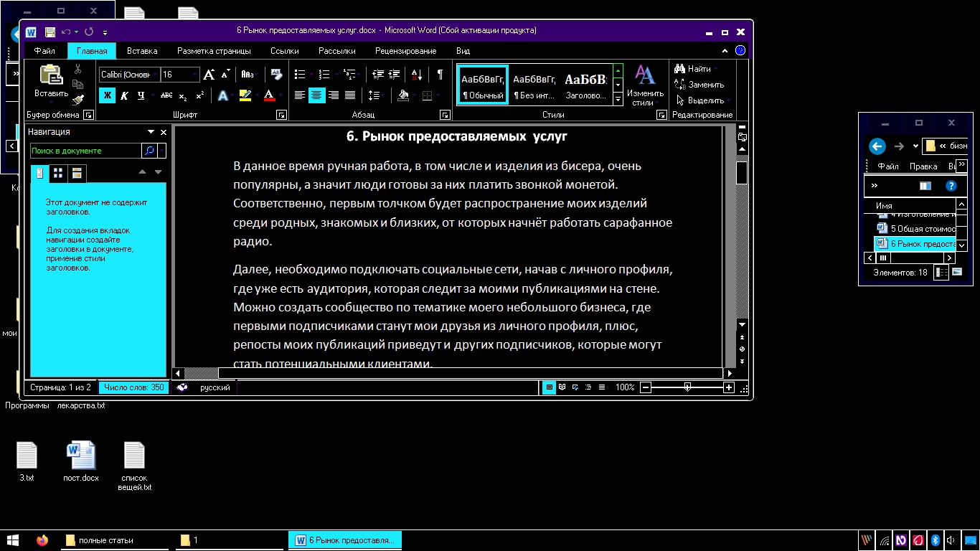The height and width of the screenshot is (551, 980).
Task: Open bullet list dropdown
Action: (x=311, y=75)
